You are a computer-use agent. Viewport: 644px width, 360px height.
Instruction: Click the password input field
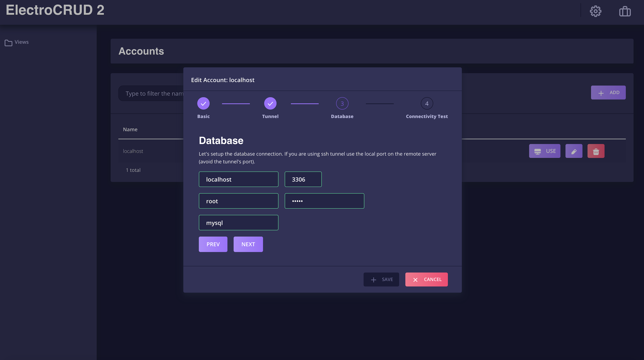click(x=324, y=201)
